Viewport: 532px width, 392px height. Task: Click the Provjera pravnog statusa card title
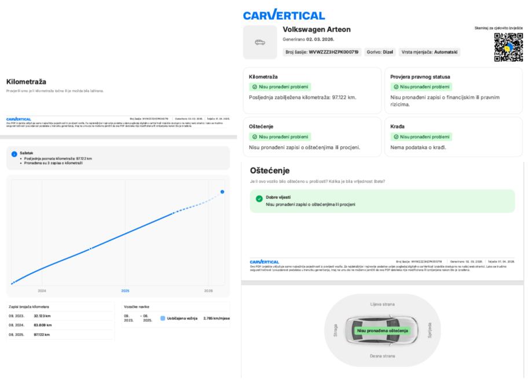420,77
